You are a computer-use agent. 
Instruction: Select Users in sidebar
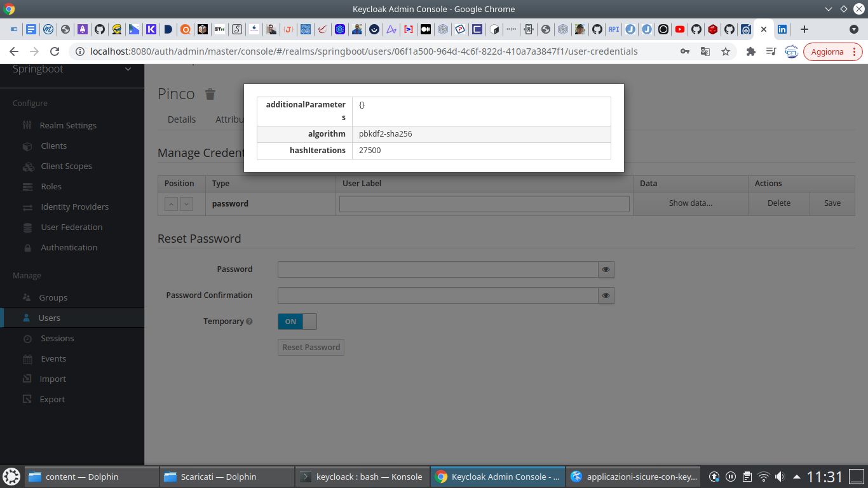[x=49, y=318]
